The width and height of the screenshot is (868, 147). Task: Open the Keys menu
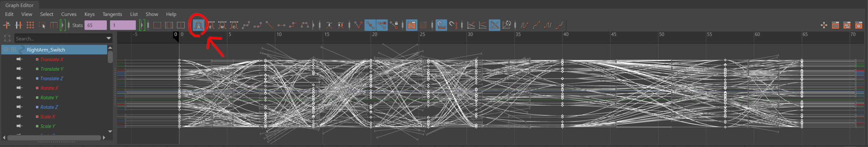click(90, 14)
